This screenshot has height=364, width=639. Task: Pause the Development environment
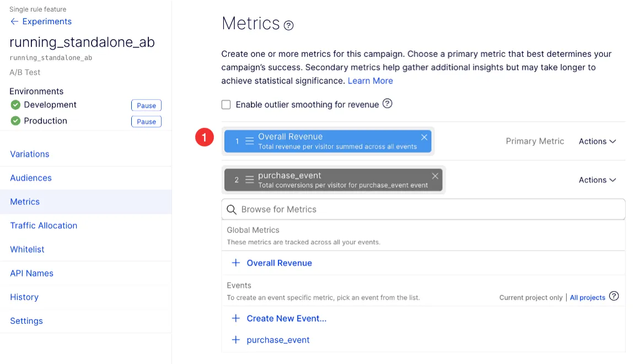146,105
